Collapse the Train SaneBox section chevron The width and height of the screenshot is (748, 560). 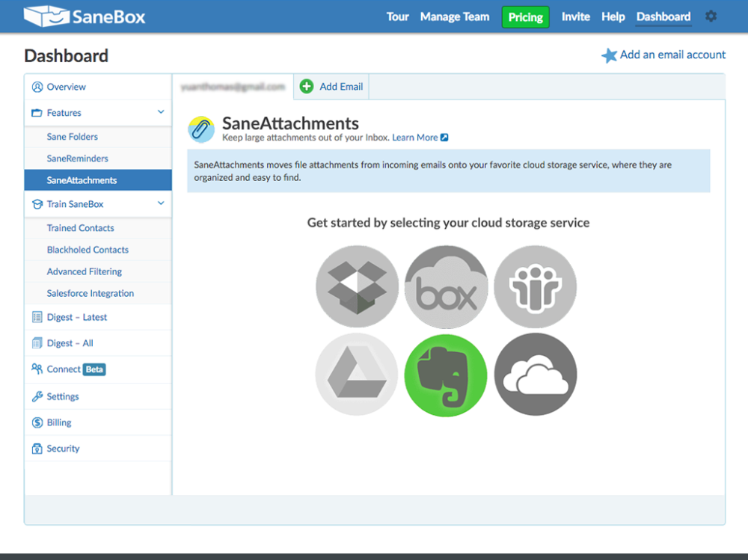coord(160,203)
